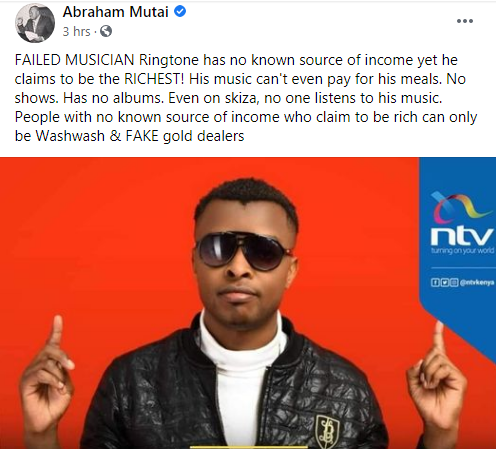
Task: Click the turning on your world tagline
Action: point(462,251)
